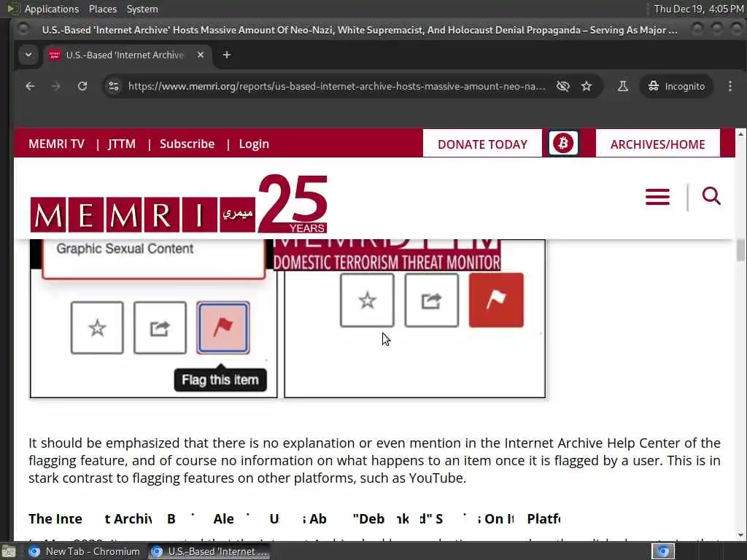Click the paragraph text about Internet Archive Help Center

pyautogui.click(x=374, y=461)
